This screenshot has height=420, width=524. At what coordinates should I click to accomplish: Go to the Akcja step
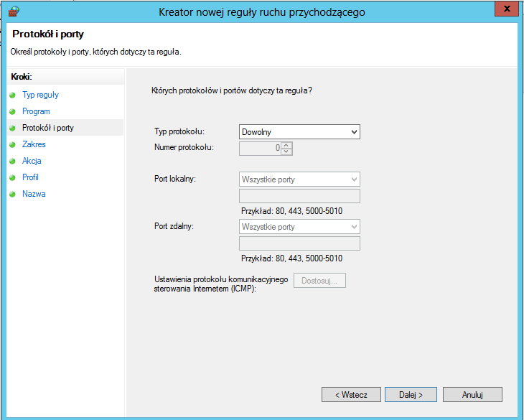click(32, 161)
